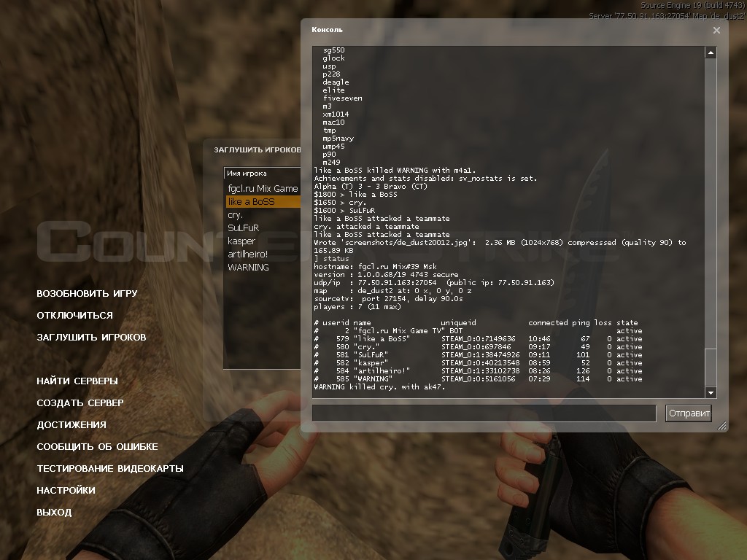Click the ЗАГЛУШИТЬ ИГРОКОВ dialog title
The image size is (747, 560).
pos(258,150)
